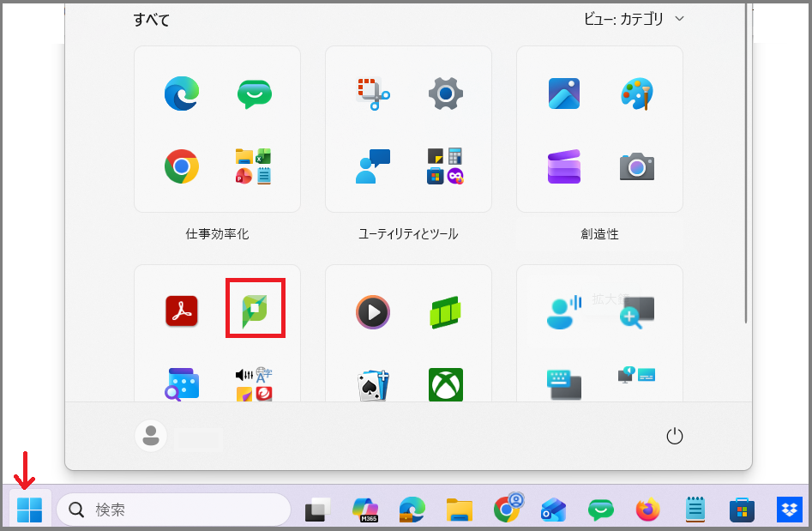Open the Solitaire cards icon
Screen dimensions: 812x531
click(373, 385)
